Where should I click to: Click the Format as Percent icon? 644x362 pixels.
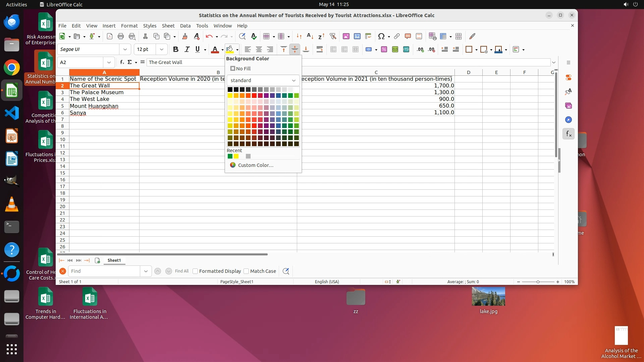pyautogui.click(x=384, y=50)
